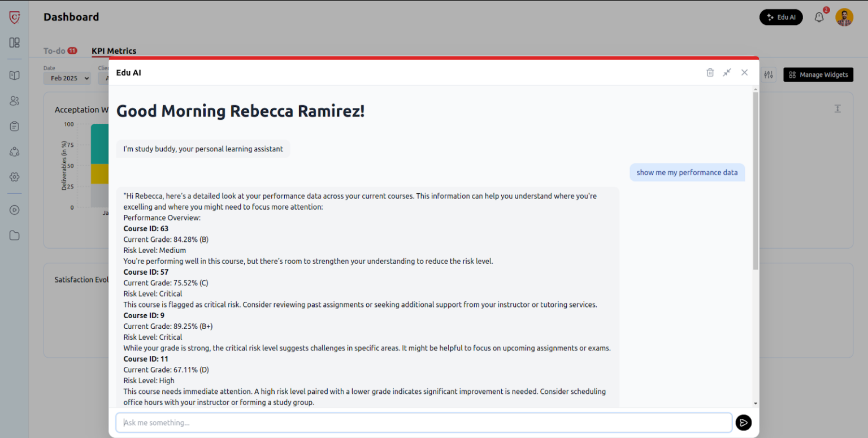Click the resize height icon on widget
Viewport: 868px width, 438px height.
837,109
